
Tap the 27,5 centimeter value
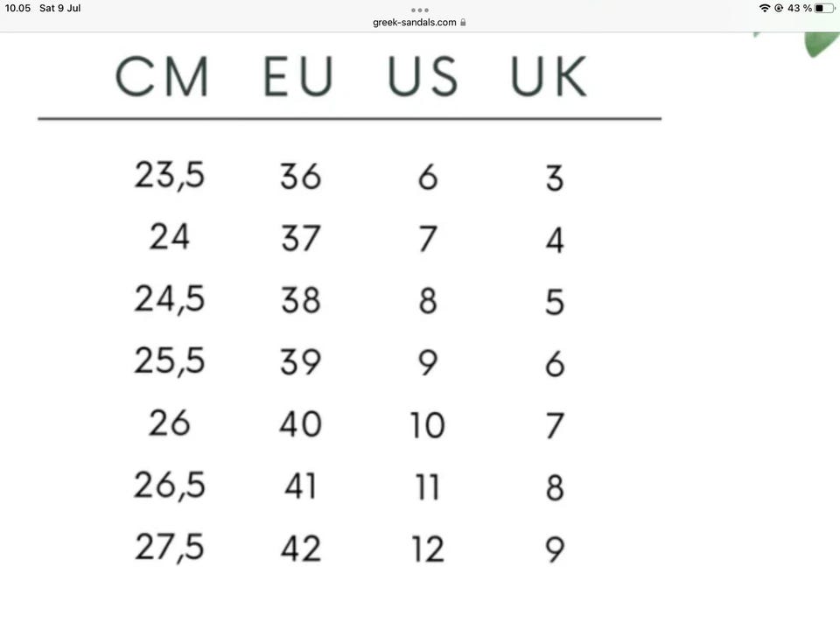(x=169, y=548)
